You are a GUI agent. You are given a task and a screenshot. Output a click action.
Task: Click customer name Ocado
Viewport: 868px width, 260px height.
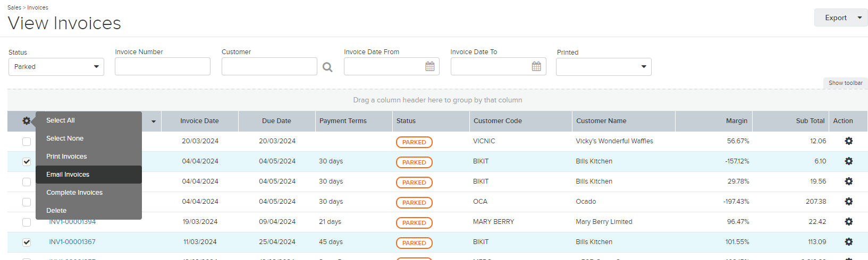point(586,202)
